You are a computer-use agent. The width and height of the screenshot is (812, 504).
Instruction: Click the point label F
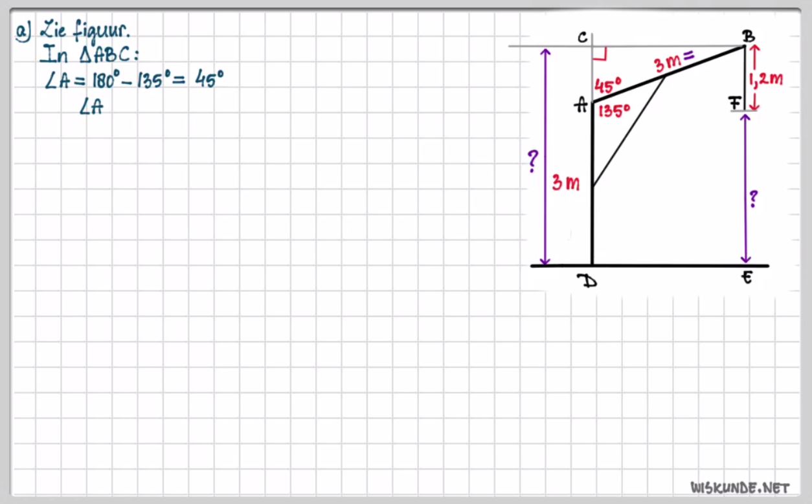(x=734, y=104)
